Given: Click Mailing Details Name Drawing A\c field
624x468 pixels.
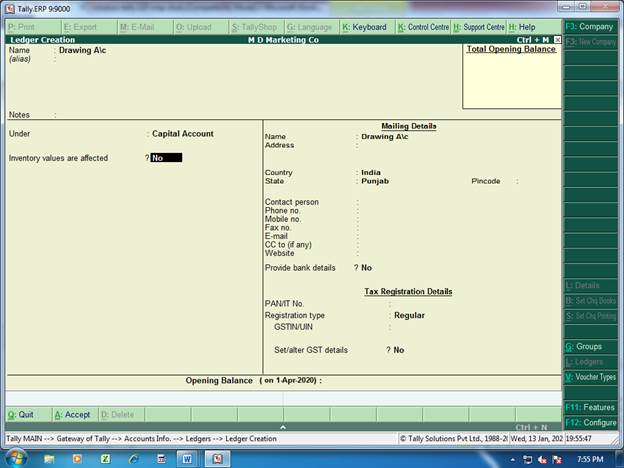Looking at the screenshot, I should pos(384,136).
